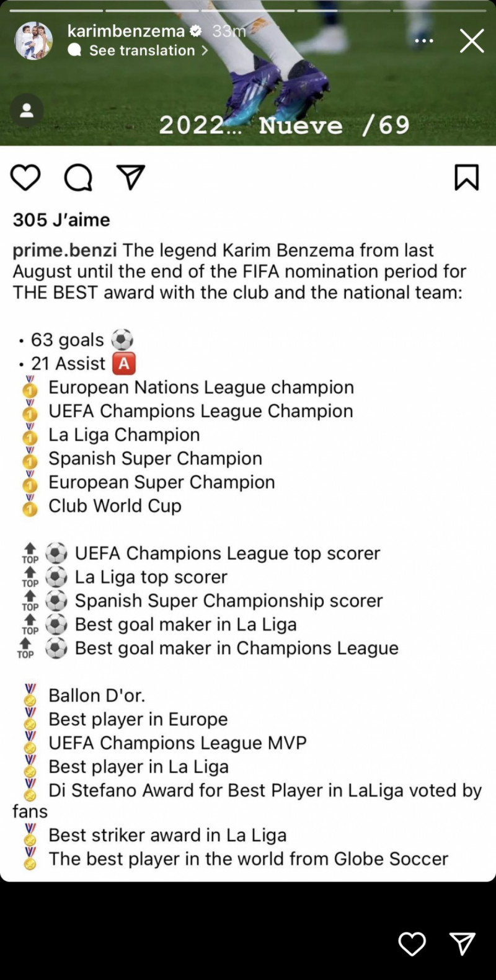Jump to first story progress segment
Screen dimensions: 496x980
point(57,11)
